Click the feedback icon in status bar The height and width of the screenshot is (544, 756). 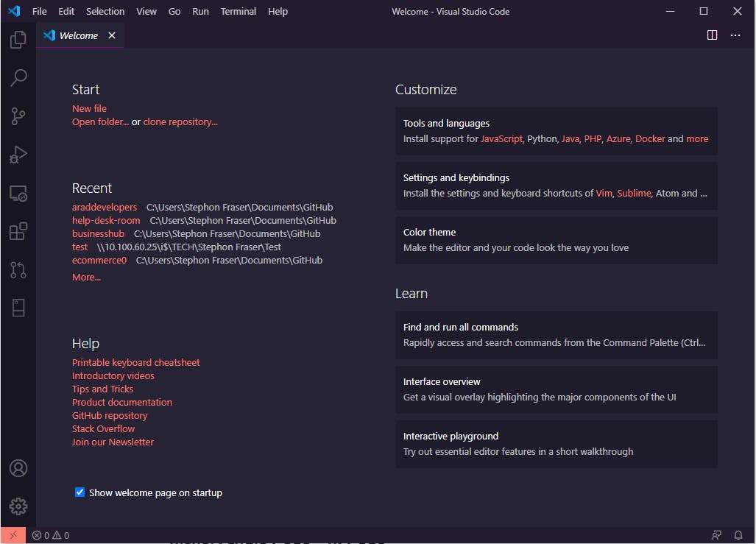coord(716,535)
